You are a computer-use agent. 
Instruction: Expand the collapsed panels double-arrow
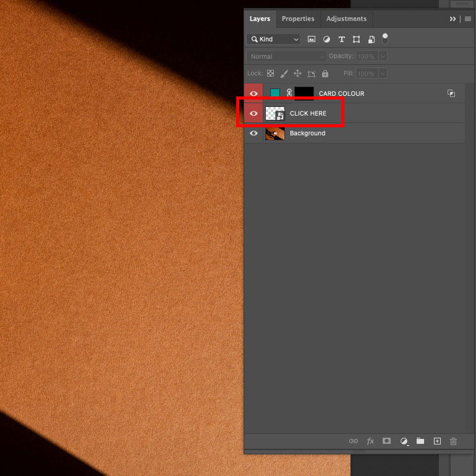click(453, 19)
